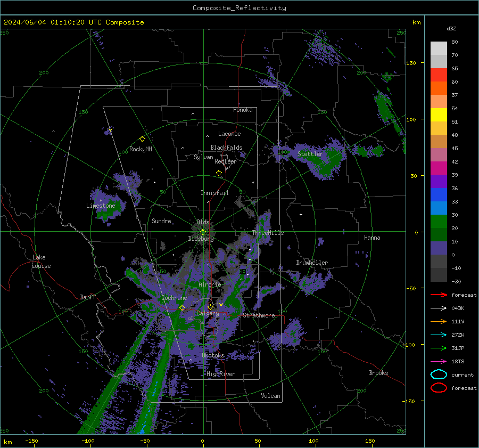This screenshot has height=448, width=479.
Task: Click the red forecast arrow in legend
Action: pos(439,295)
